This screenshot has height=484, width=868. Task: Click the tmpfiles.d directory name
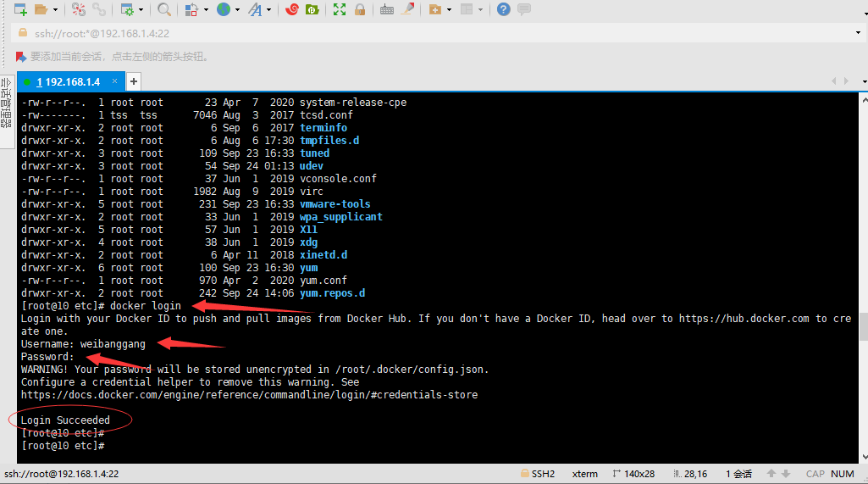(x=329, y=141)
